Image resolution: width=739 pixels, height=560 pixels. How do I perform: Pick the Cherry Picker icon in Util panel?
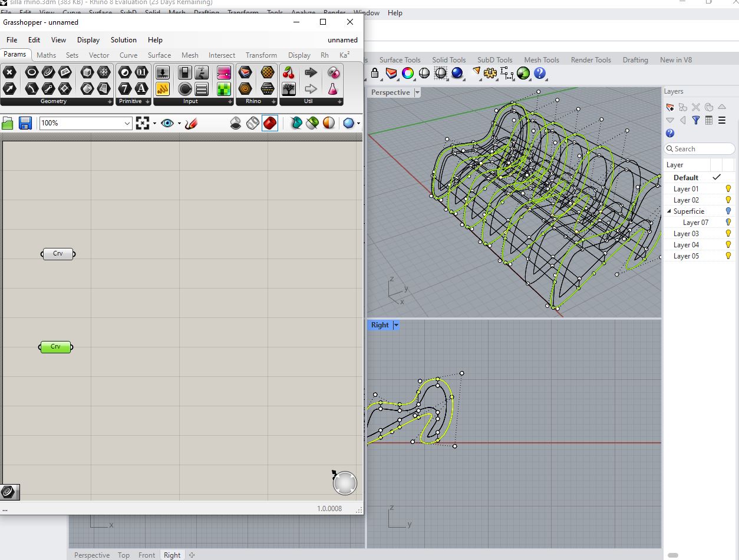[289, 74]
